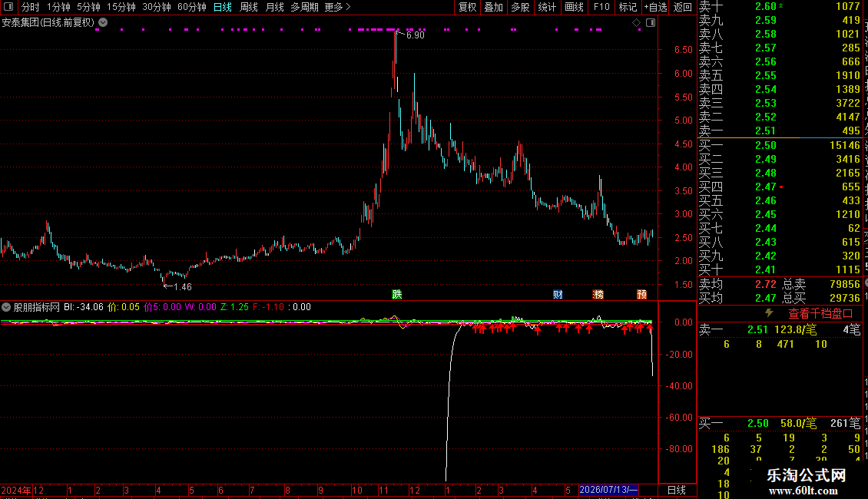Click the 股朋指标网 indicator name
This screenshot has width=868, height=499.
pos(37,307)
